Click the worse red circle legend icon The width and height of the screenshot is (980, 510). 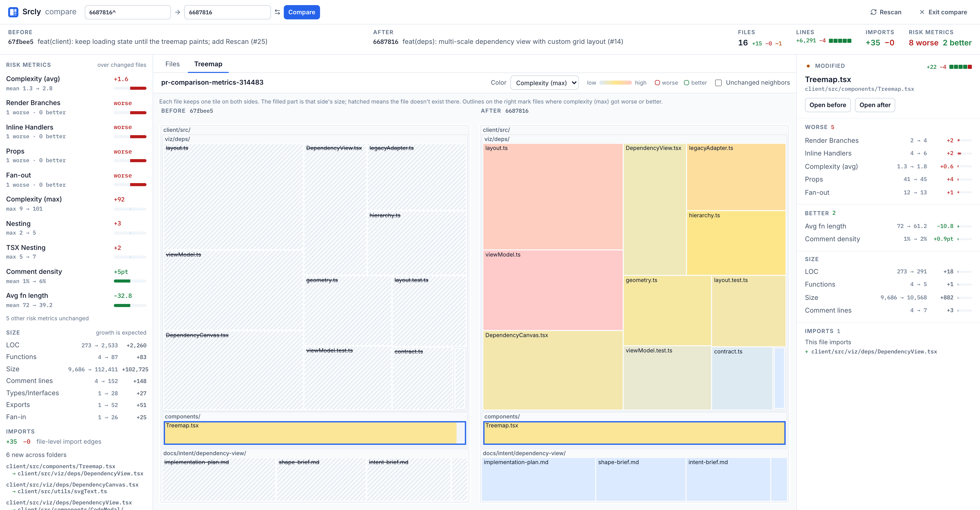[657, 83]
